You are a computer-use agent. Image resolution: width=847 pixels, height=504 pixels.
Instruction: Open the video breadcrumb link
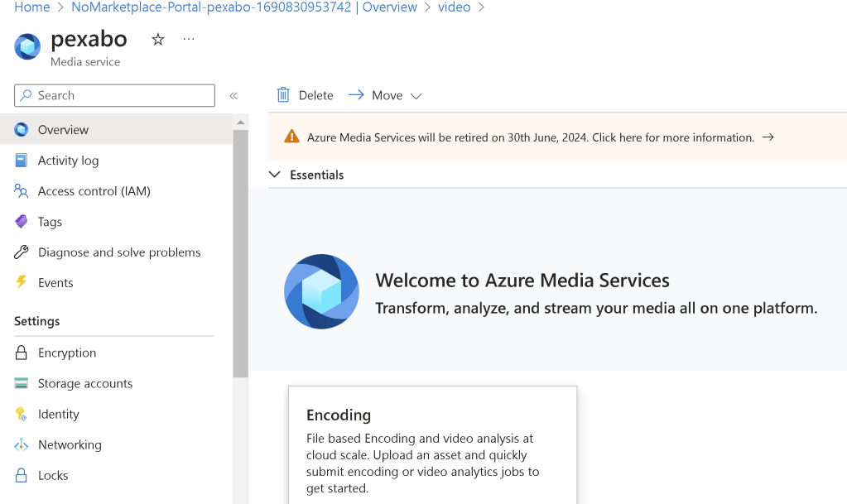point(455,7)
